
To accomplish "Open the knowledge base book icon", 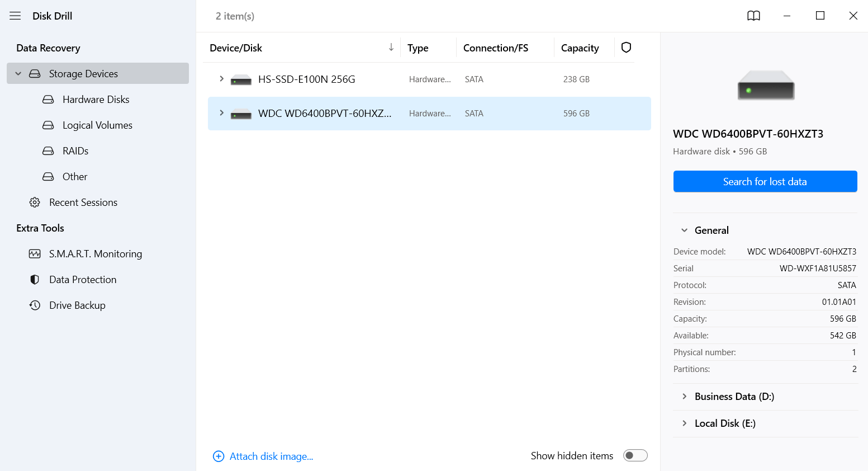I will pos(753,16).
